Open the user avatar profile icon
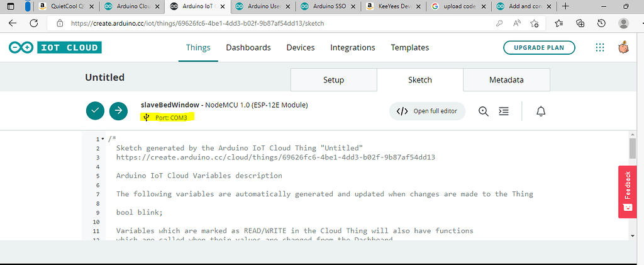This screenshot has height=265, width=644. [623, 47]
